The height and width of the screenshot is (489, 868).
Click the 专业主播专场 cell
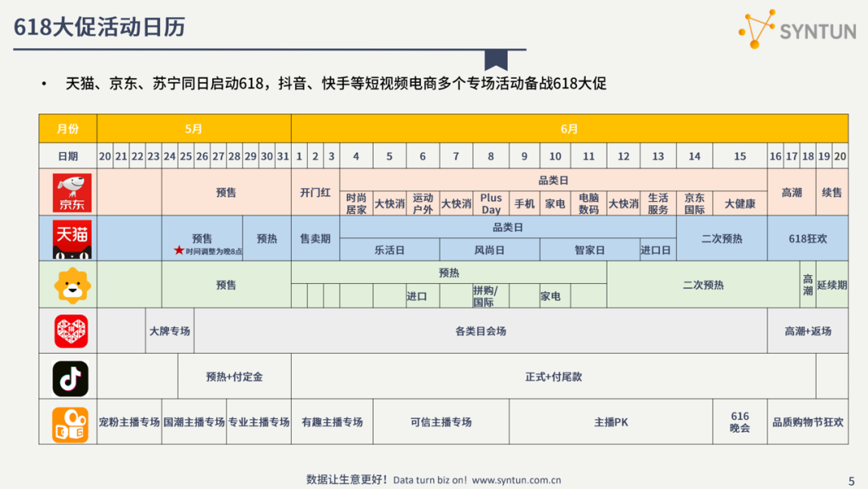click(259, 422)
